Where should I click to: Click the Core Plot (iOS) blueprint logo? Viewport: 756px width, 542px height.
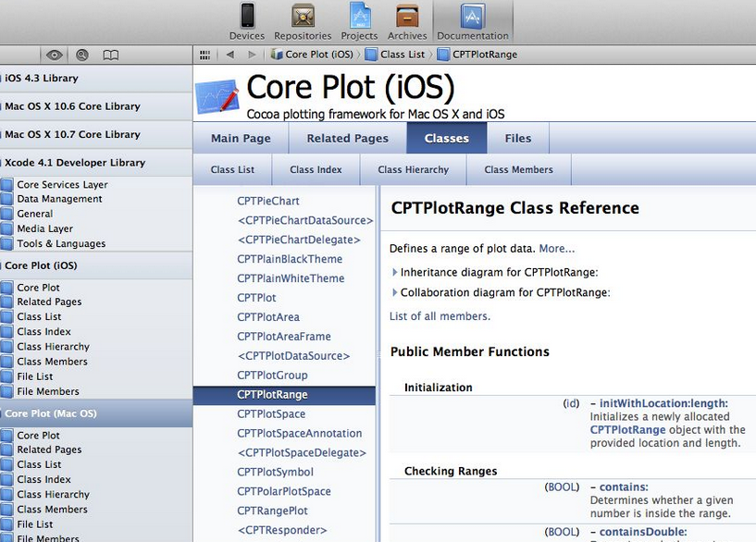tap(217, 96)
